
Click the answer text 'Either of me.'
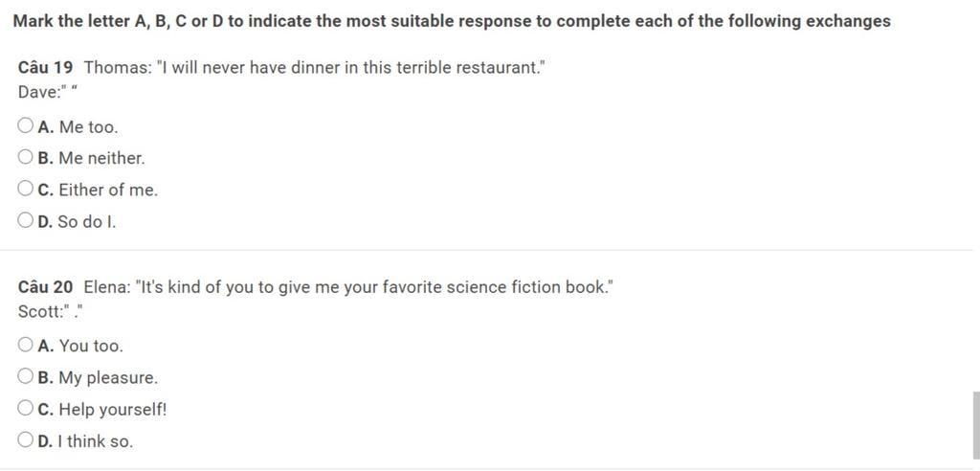click(x=108, y=191)
